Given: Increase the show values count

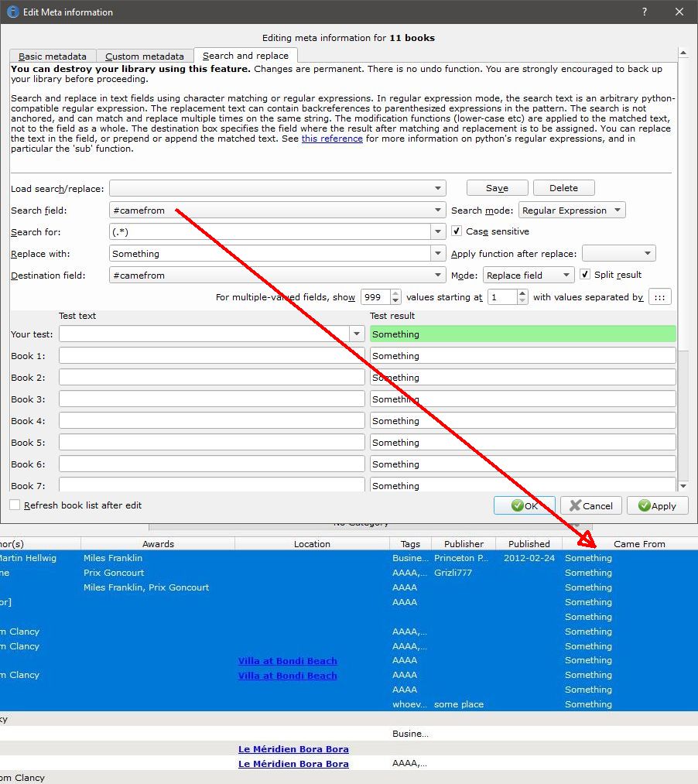Looking at the screenshot, I should pyautogui.click(x=395, y=293).
